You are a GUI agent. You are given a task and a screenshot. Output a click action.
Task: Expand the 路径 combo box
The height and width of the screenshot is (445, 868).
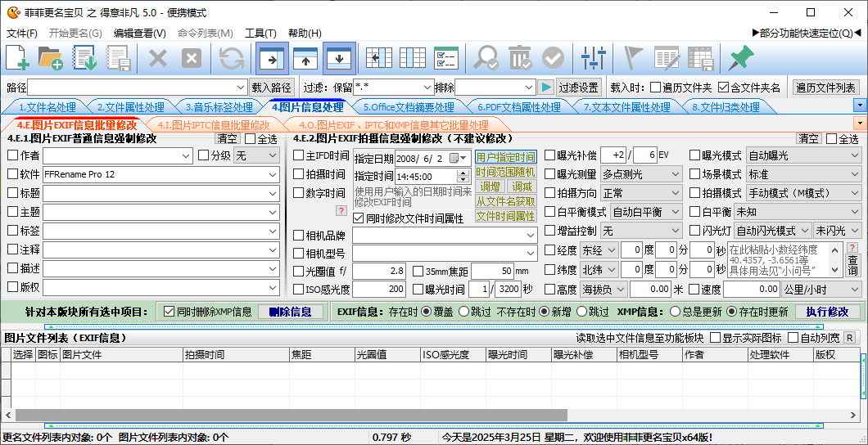coord(241,88)
